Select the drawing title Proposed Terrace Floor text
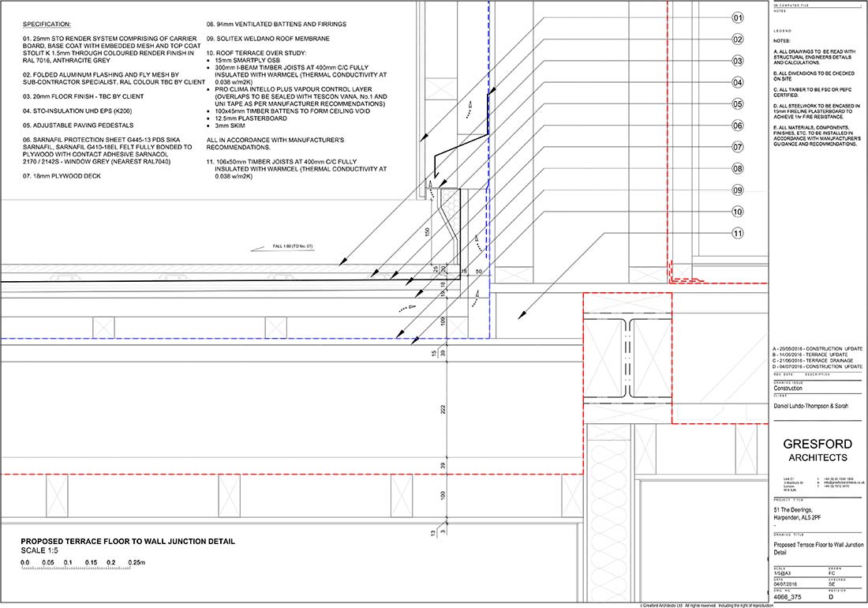 128,542
